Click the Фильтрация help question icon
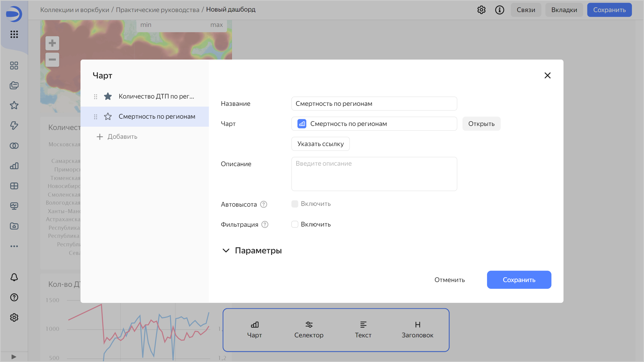Viewport: 644px width, 362px height. [x=265, y=224]
